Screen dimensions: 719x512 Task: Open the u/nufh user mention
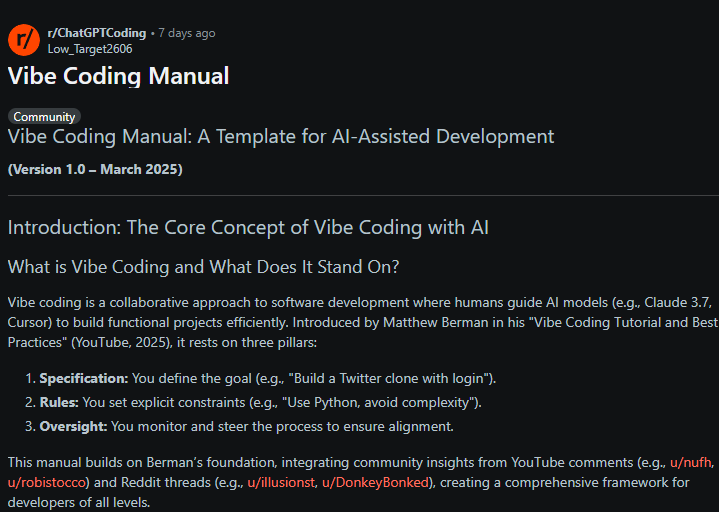click(x=691, y=462)
